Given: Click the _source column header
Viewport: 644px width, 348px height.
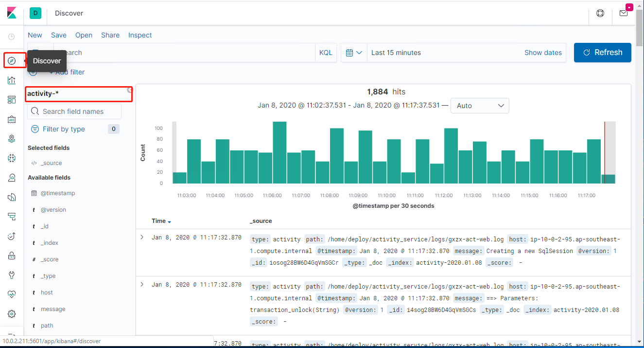Looking at the screenshot, I should (261, 221).
